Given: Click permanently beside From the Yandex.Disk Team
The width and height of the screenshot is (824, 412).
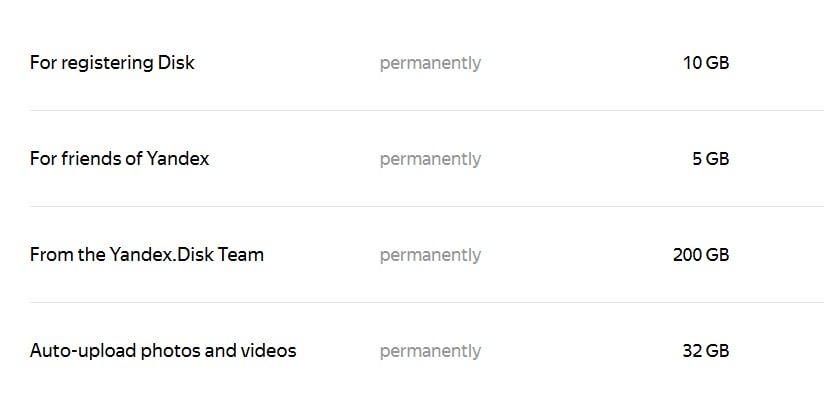Looking at the screenshot, I should click(x=430, y=256).
